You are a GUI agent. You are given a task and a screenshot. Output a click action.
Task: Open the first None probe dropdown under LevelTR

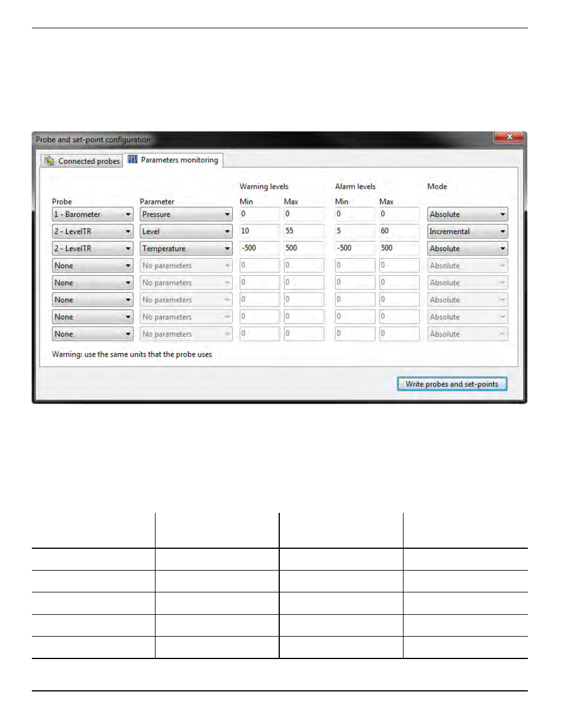click(92, 266)
